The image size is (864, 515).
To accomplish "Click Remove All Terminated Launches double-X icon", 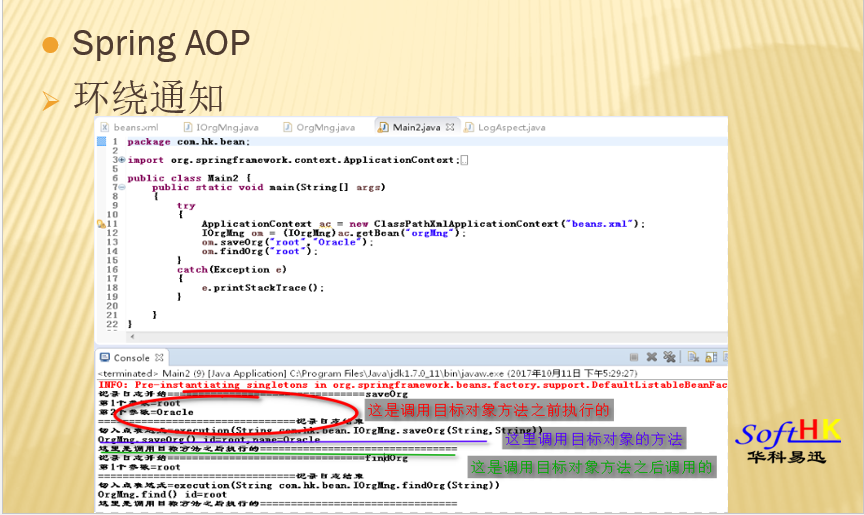I will pyautogui.click(x=669, y=357).
